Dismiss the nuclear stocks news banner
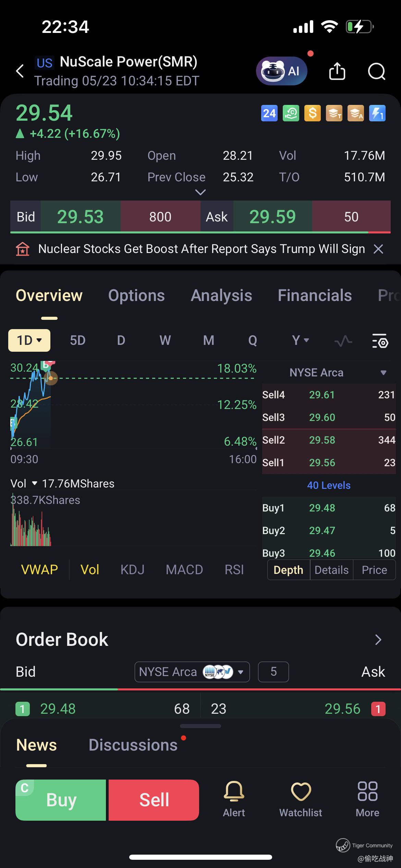401x868 pixels. 378,249
